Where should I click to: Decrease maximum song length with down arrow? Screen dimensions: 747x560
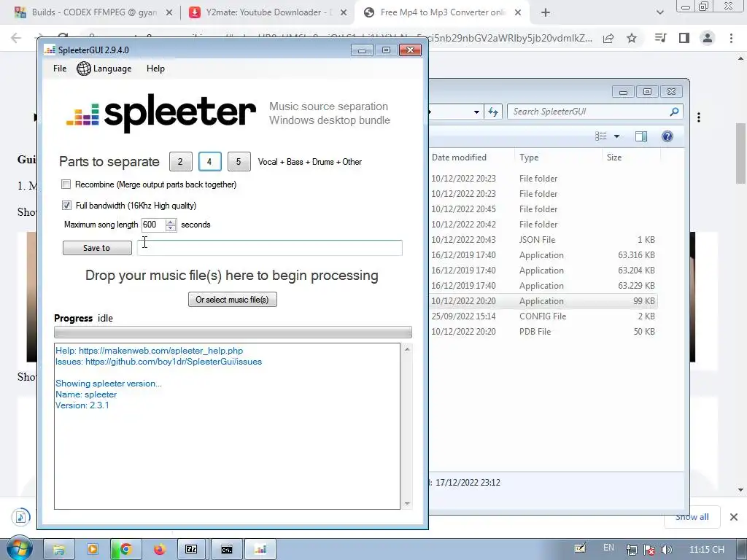pos(171,228)
